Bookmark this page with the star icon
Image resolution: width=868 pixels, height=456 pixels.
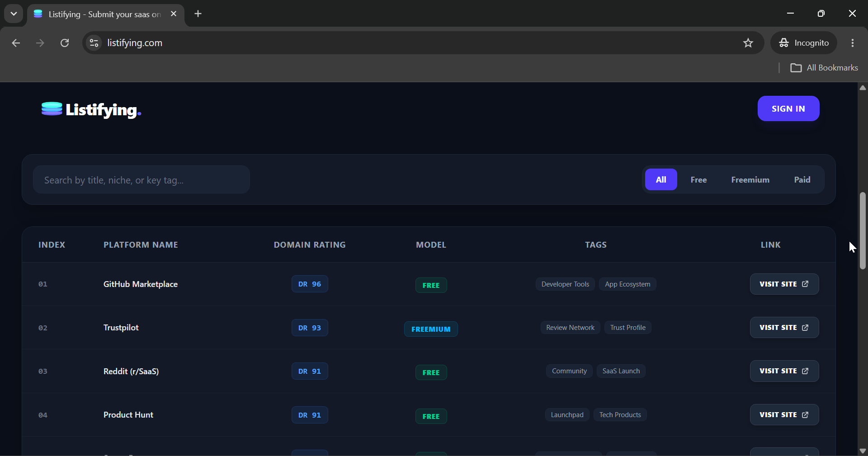point(748,43)
